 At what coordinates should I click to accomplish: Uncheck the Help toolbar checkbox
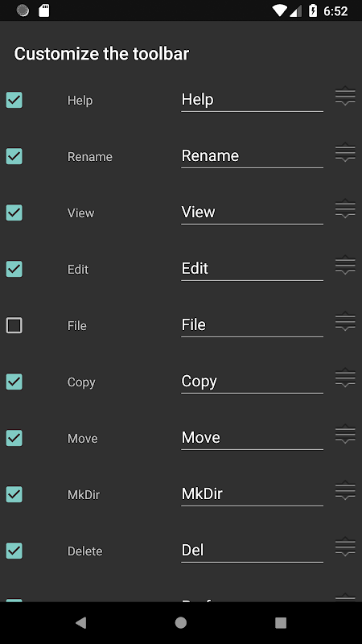click(14, 100)
